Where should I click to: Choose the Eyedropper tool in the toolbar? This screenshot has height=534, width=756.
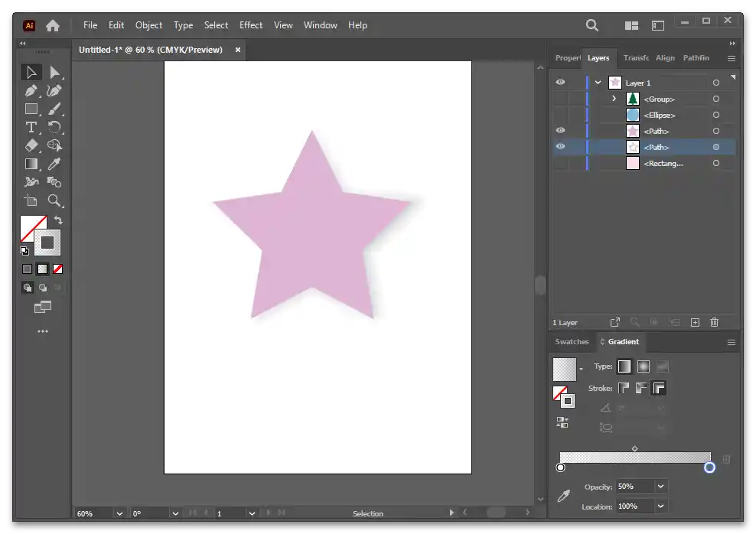(x=54, y=164)
